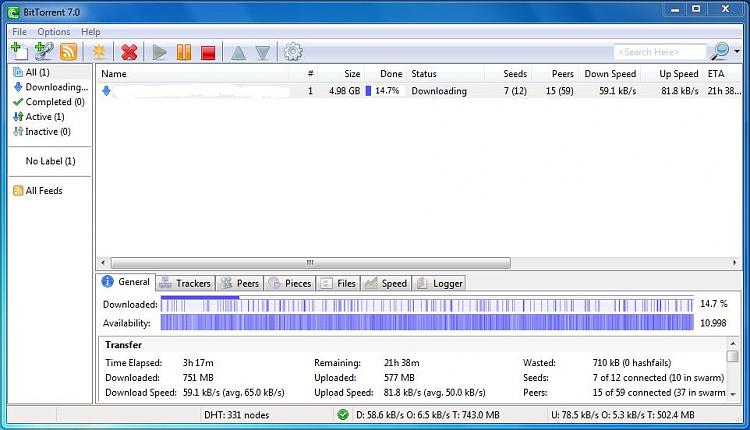Click horizontal scrollbar right arrow
This screenshot has height=430, width=750.
click(x=735, y=263)
